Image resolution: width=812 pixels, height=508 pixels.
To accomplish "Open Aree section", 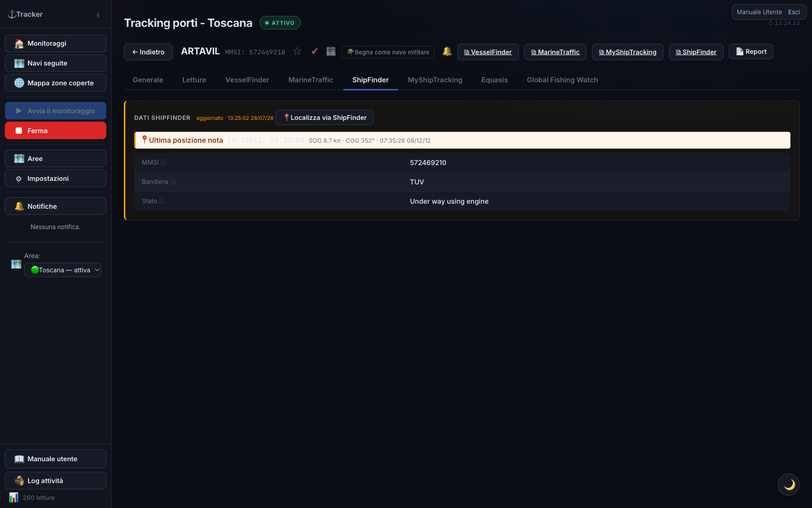I will (55, 158).
